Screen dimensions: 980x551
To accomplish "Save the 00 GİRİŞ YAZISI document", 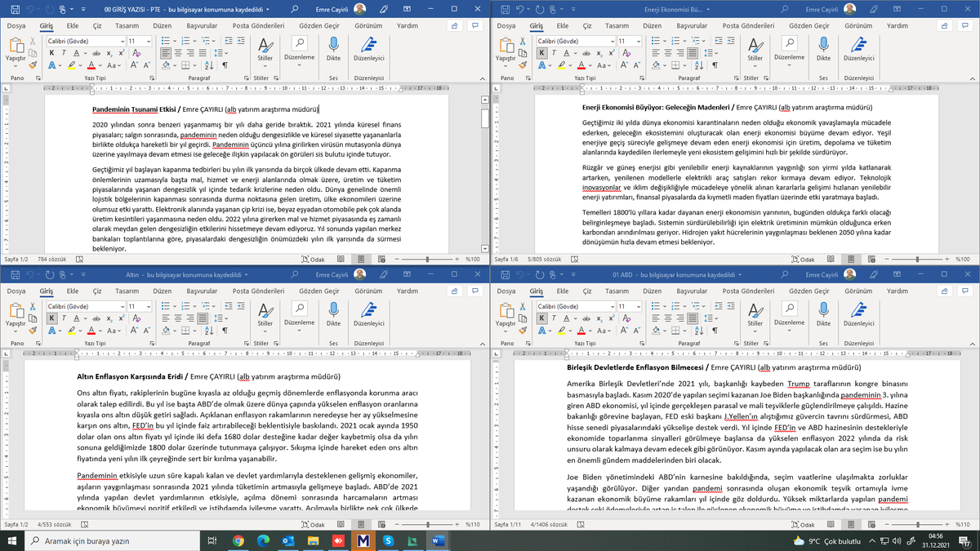I will click(15, 9).
